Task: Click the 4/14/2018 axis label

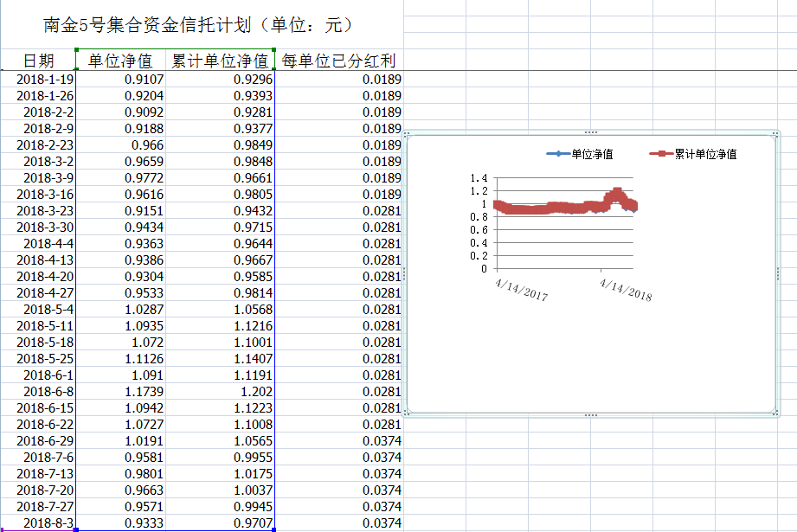Action: pyautogui.click(x=626, y=290)
